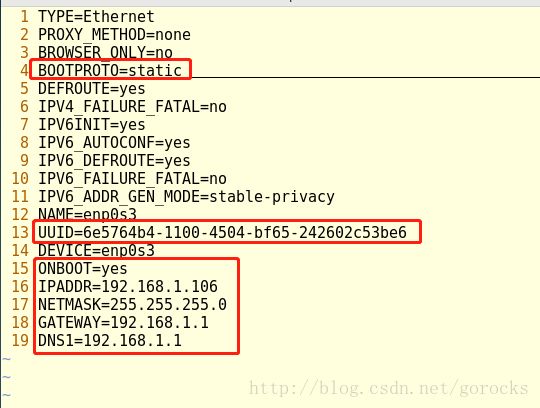Click the IPV6_FAILURE_FATAL=no line
The width and height of the screenshot is (540, 408).
[x=132, y=178]
